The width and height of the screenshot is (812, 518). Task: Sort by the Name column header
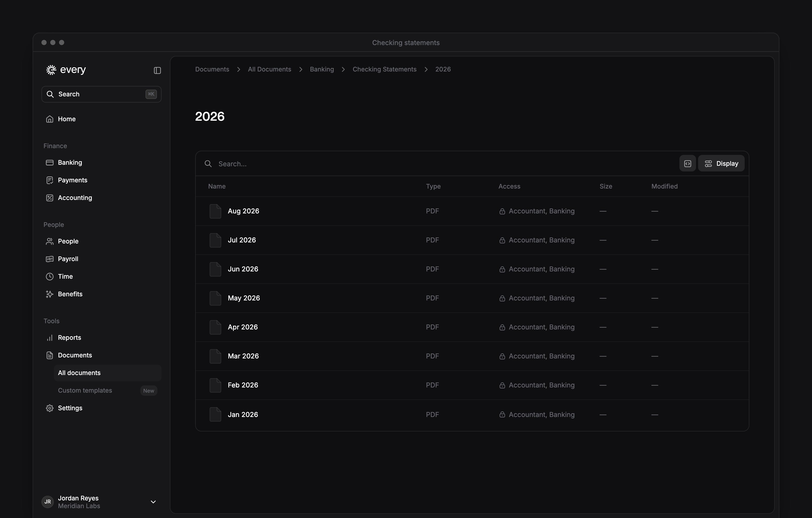[217, 186]
